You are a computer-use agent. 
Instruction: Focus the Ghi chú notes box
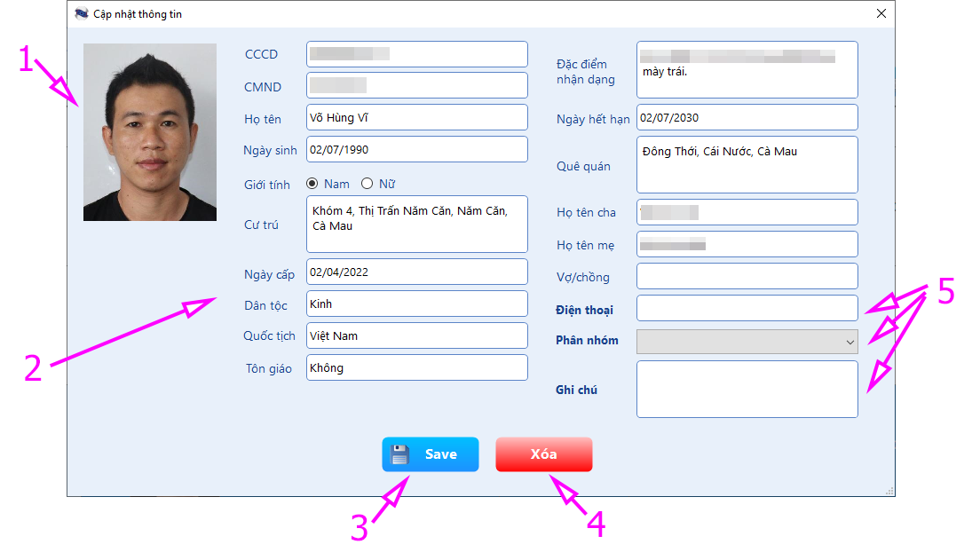point(747,389)
